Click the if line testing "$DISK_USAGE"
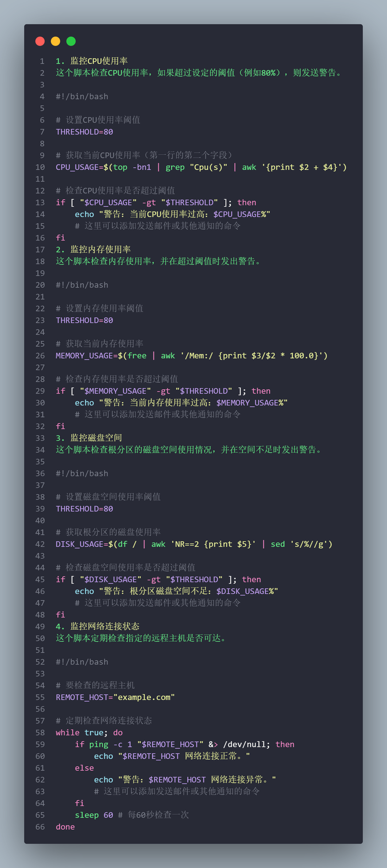Viewport: 387px width, 868px height. [x=158, y=579]
